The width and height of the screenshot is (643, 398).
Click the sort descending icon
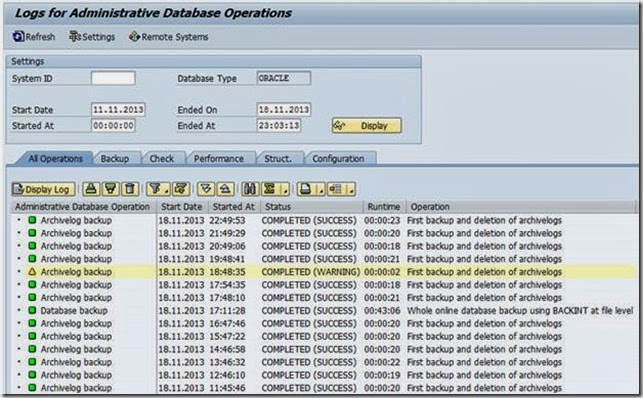point(110,189)
